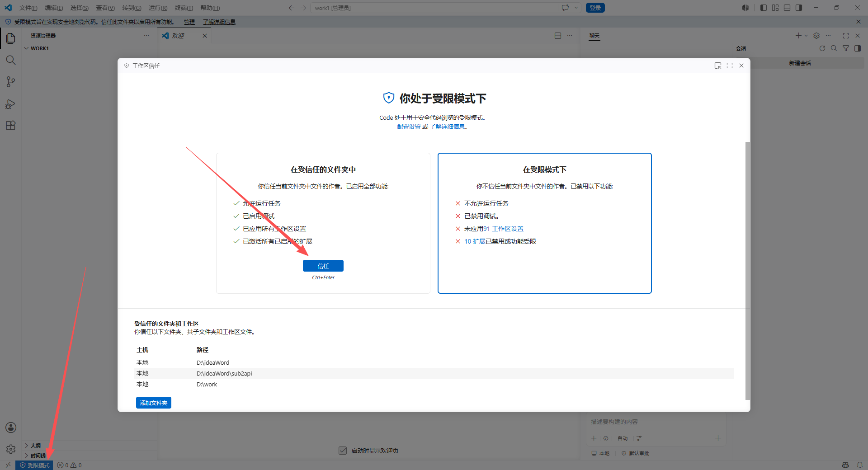The width and height of the screenshot is (868, 470).
Task: Open the 选择 menu
Action: [x=79, y=8]
